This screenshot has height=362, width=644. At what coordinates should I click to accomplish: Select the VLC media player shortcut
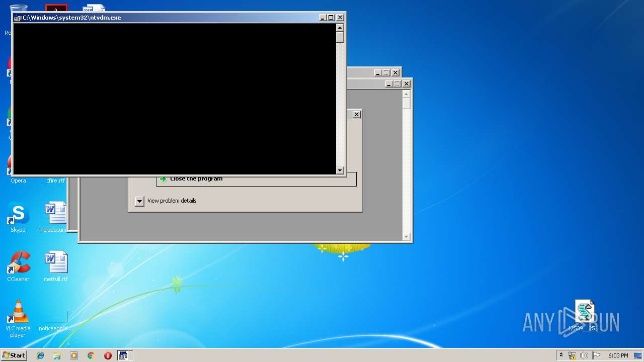[18, 319]
